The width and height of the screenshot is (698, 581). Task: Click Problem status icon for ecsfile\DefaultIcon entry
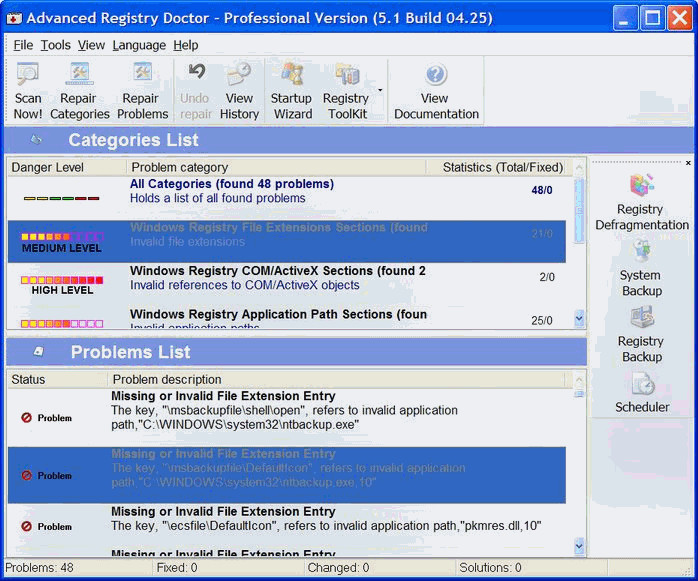(26, 526)
